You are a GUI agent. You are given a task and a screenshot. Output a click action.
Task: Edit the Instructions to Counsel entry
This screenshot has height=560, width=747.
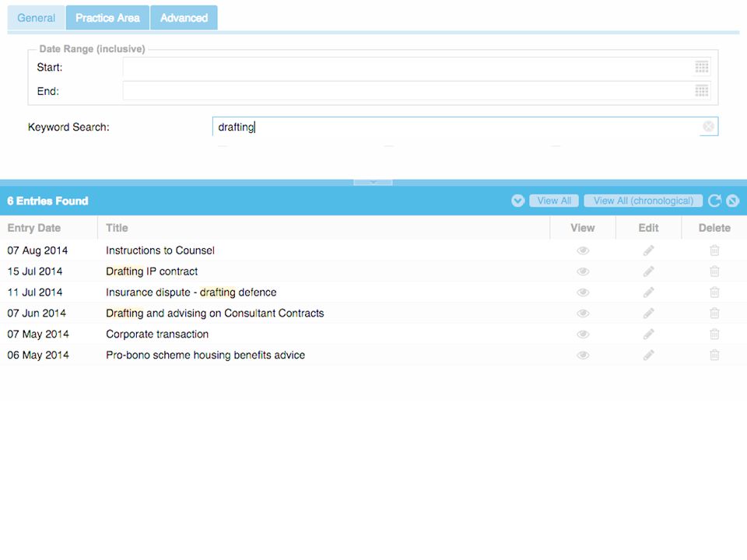[648, 250]
